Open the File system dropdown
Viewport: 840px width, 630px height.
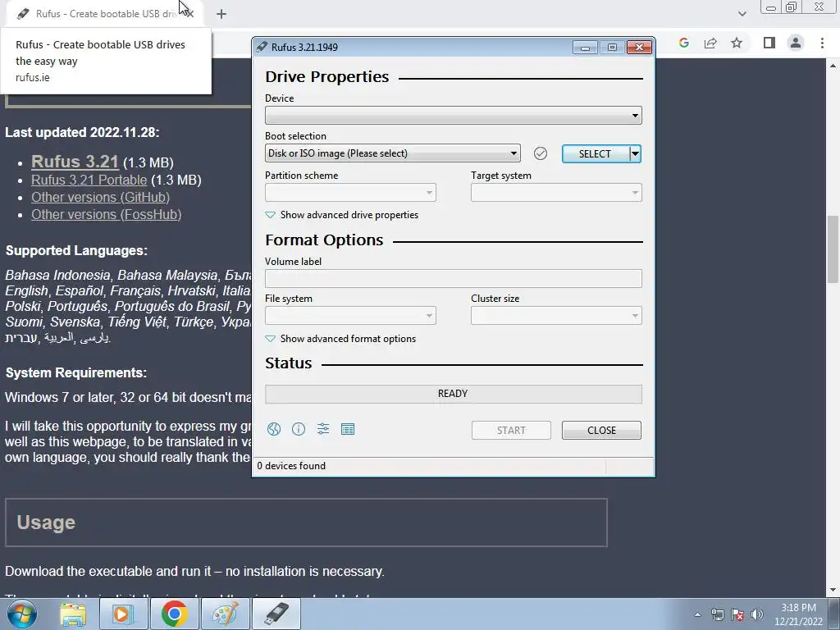point(350,316)
